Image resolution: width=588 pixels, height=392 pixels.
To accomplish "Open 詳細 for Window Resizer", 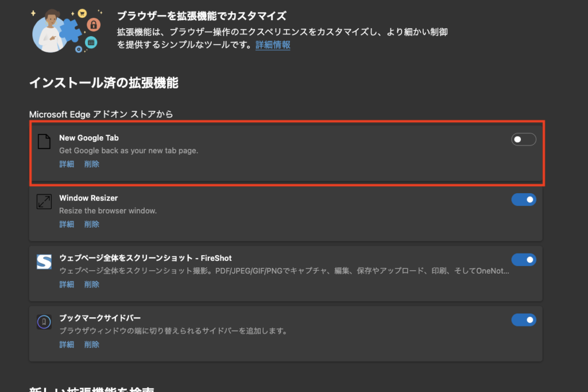I will pyautogui.click(x=67, y=224).
